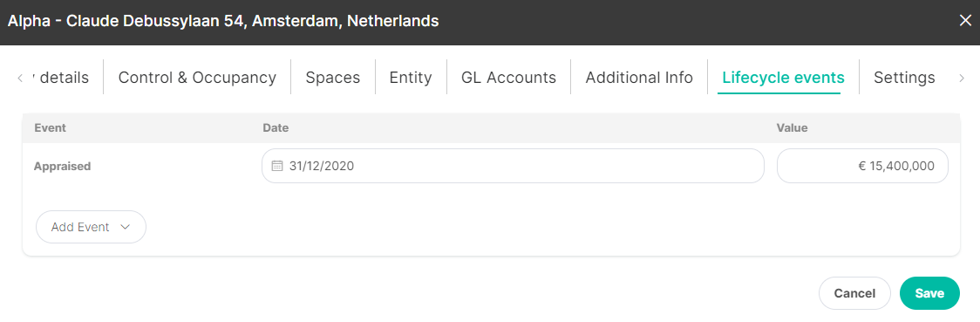Open the Spaces tab

tap(332, 78)
